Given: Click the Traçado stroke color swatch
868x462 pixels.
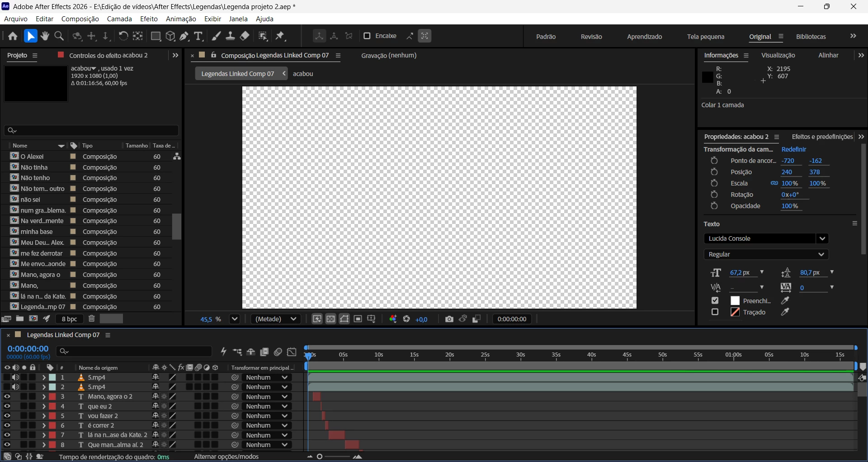Looking at the screenshot, I should click(735, 312).
